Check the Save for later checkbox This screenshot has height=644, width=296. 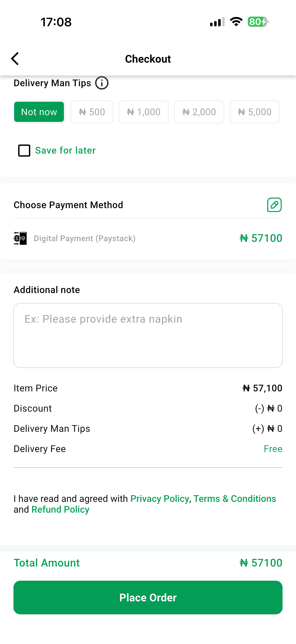(x=24, y=150)
